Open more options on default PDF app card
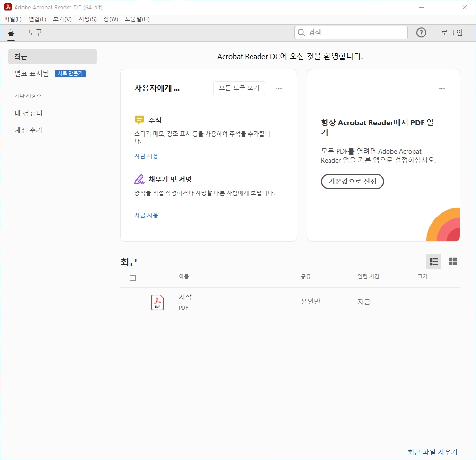The height and width of the screenshot is (460, 476). (441, 89)
